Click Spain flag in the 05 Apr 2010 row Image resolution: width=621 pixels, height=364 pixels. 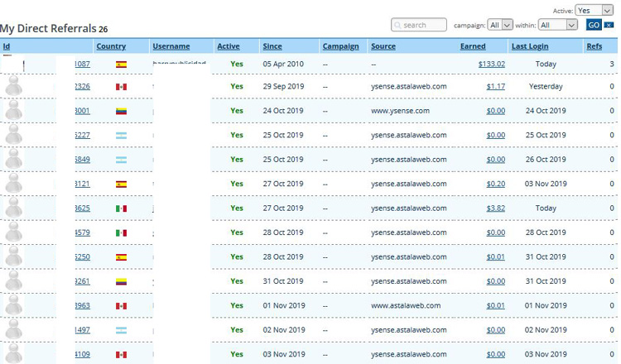pyautogui.click(x=121, y=64)
